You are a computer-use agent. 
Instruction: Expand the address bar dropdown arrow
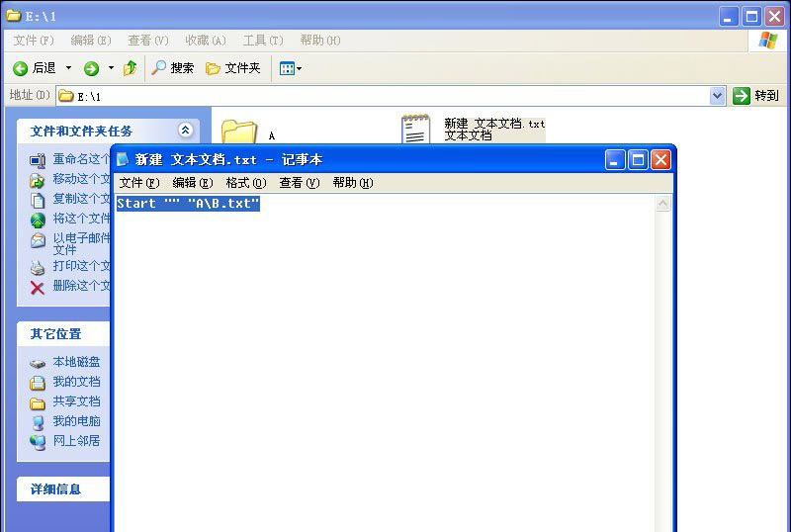[718, 96]
